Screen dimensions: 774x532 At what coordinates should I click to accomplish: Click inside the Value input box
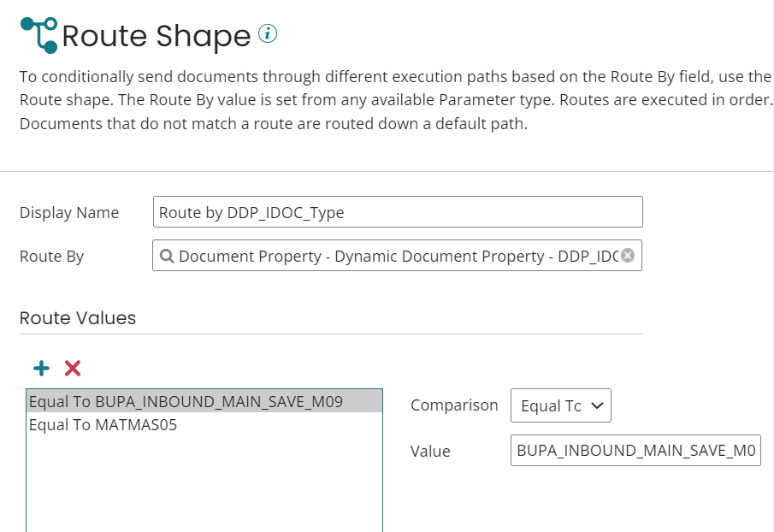pos(636,451)
